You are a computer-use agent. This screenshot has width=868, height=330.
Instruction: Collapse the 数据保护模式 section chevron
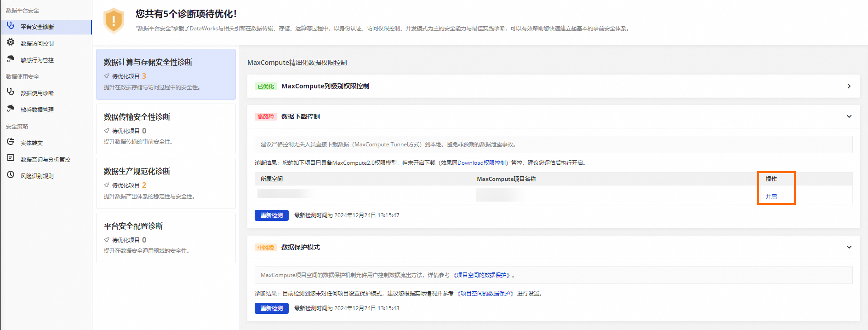pyautogui.click(x=849, y=247)
